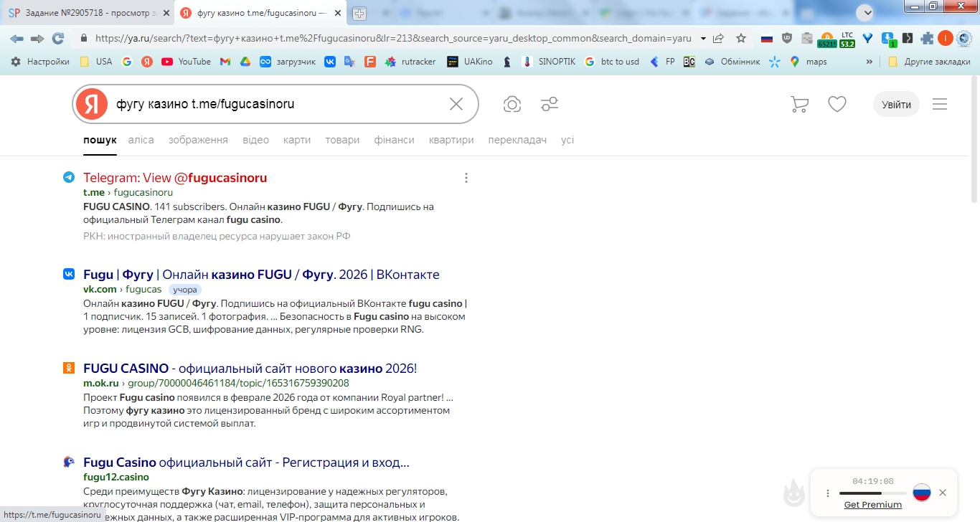Open the 'Fugu | Фугу' VKontakte result
This screenshot has width=980, height=522.
[x=261, y=275]
